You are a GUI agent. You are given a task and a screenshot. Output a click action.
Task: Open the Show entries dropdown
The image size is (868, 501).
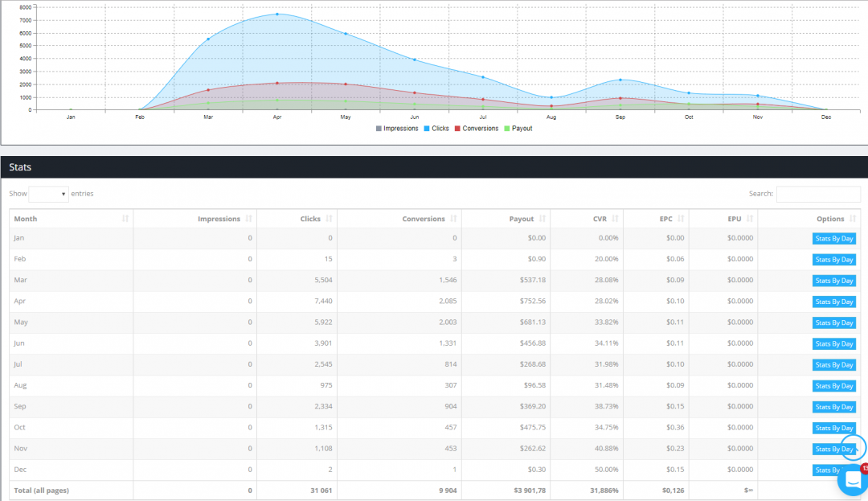point(48,194)
